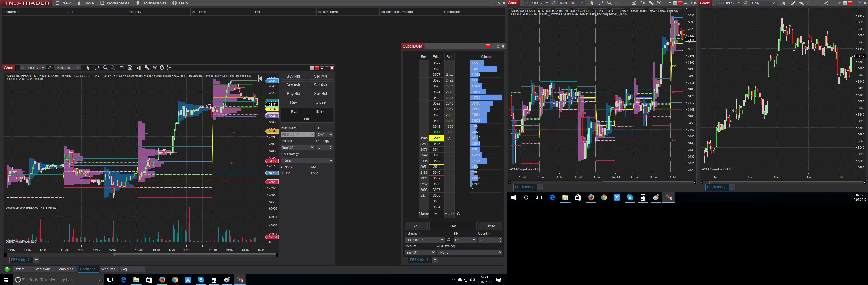This screenshot has height=285, width=868.
Task: Click Sell Mkt in Chart Trader
Action: tap(320, 76)
